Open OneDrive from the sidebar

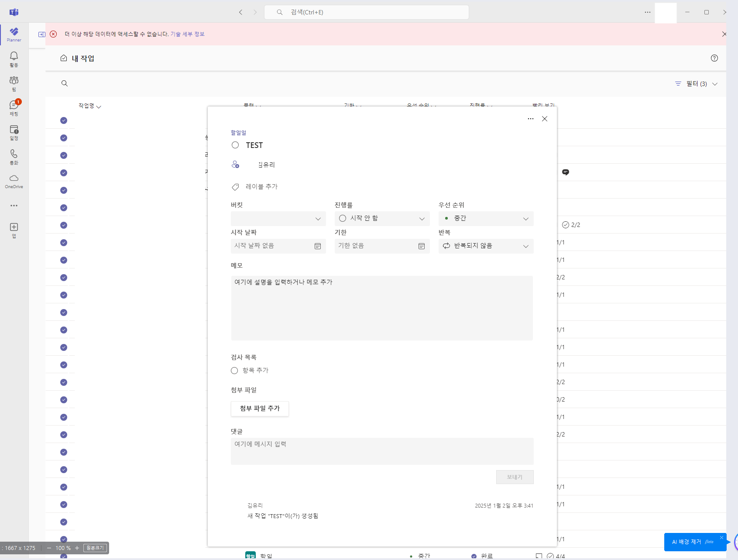(x=14, y=181)
